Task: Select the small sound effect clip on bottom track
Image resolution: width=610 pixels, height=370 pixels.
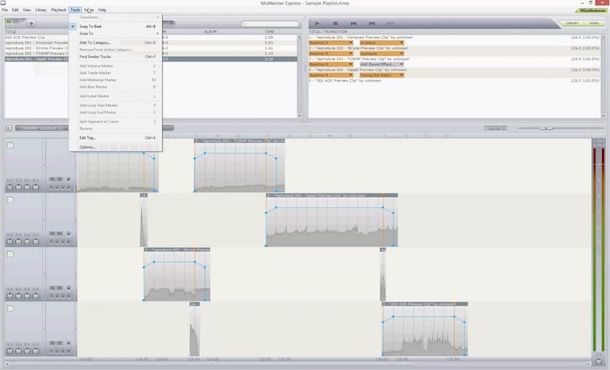Action: coord(195,329)
